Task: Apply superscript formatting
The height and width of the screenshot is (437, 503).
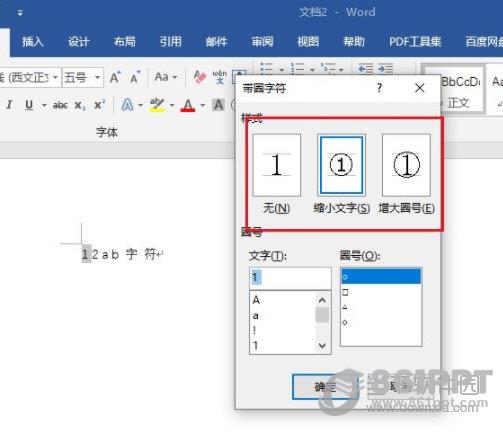Action: (x=100, y=105)
